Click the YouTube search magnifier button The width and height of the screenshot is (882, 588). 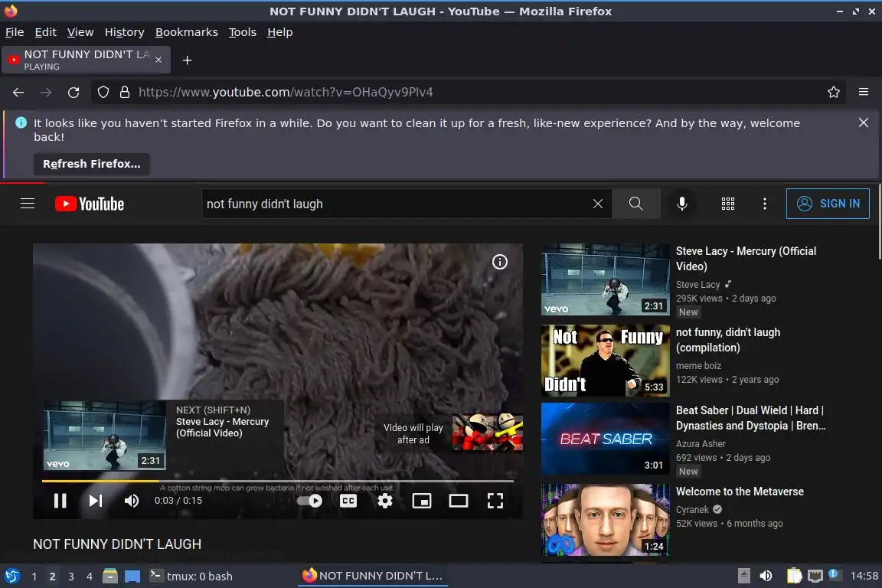point(636,204)
